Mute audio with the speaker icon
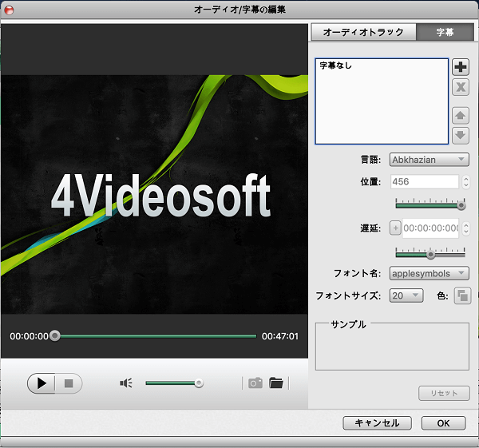This screenshot has height=448, width=479. 125,383
